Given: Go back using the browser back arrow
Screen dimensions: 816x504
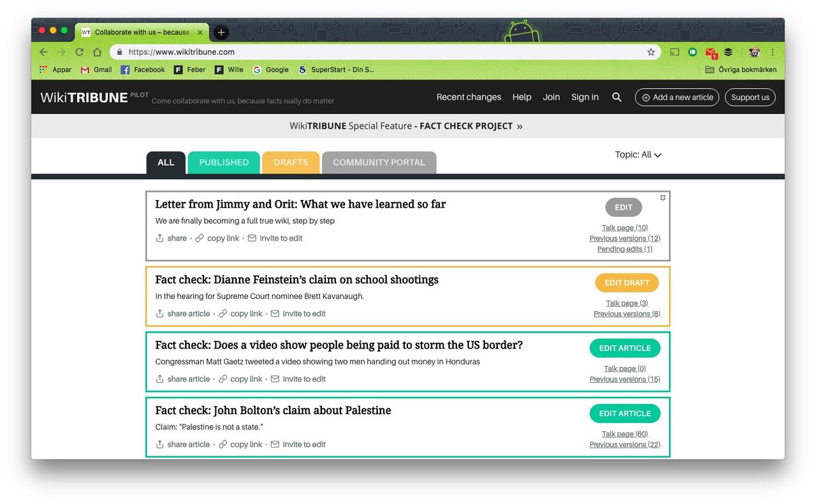Looking at the screenshot, I should [x=43, y=52].
